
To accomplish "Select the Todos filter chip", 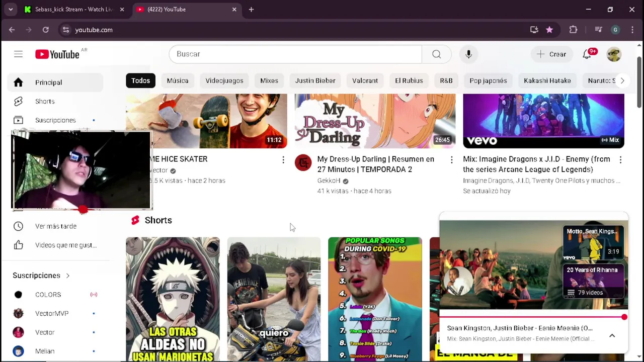I will click(140, 80).
